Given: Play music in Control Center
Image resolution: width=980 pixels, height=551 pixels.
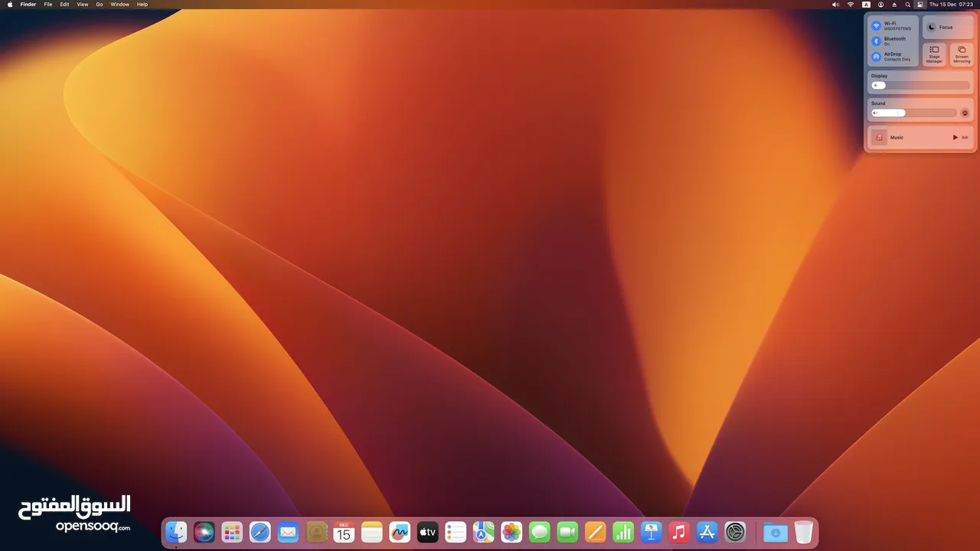Looking at the screenshot, I should (955, 138).
